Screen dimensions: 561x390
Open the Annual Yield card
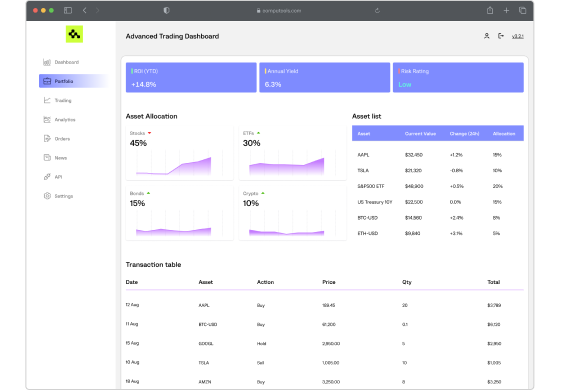(325, 78)
